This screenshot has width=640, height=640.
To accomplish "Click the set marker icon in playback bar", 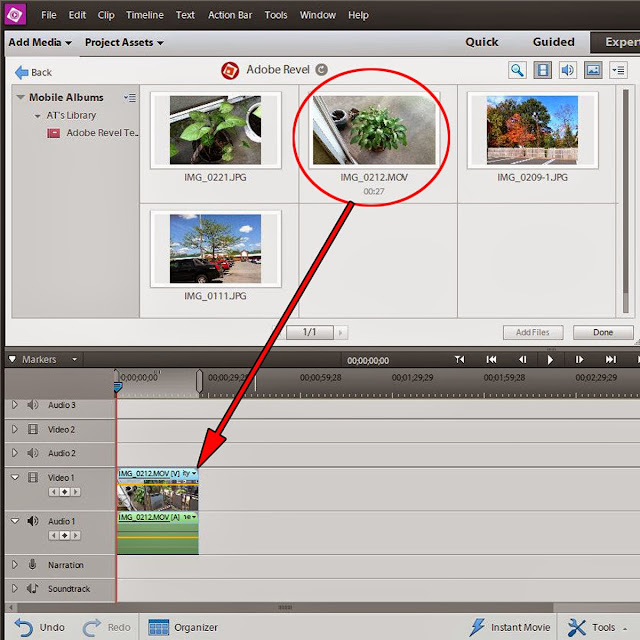I will [x=460, y=359].
